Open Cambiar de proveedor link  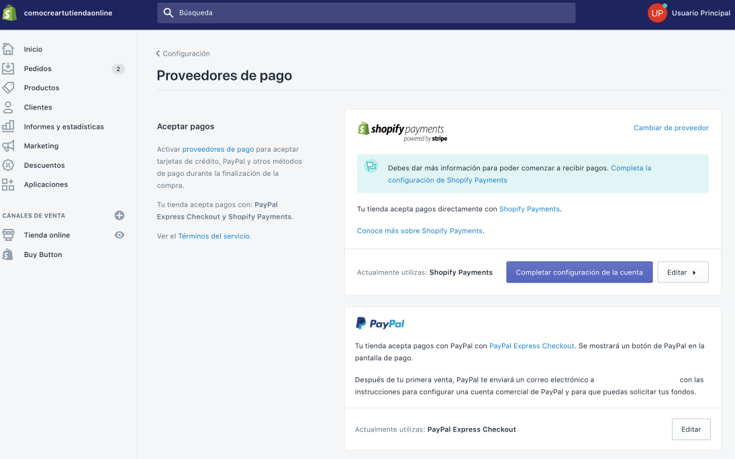pos(670,128)
